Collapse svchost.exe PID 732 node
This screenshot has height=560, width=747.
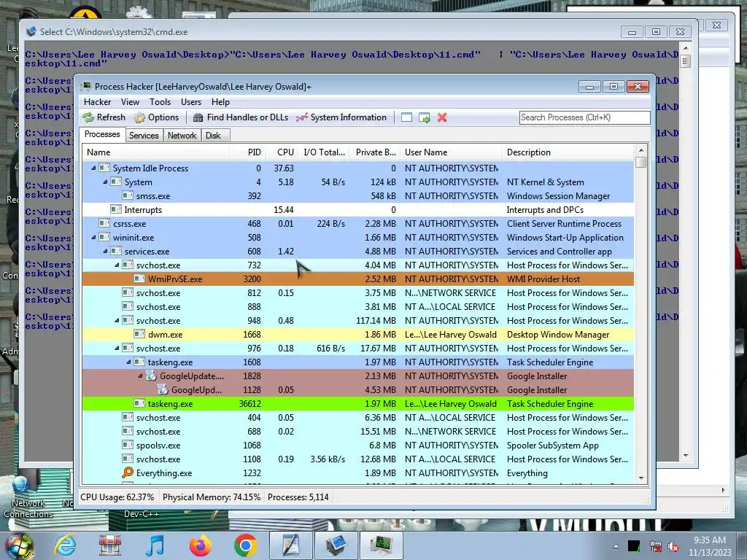[x=117, y=265]
